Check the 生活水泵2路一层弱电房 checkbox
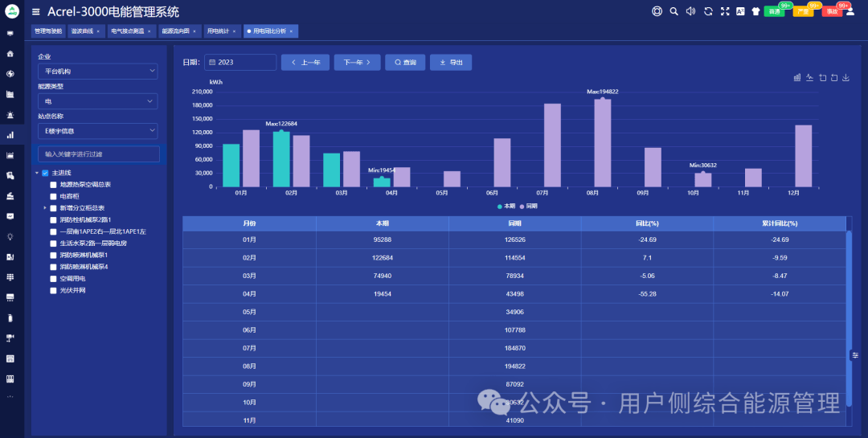This screenshot has height=438, width=868. 53,243
